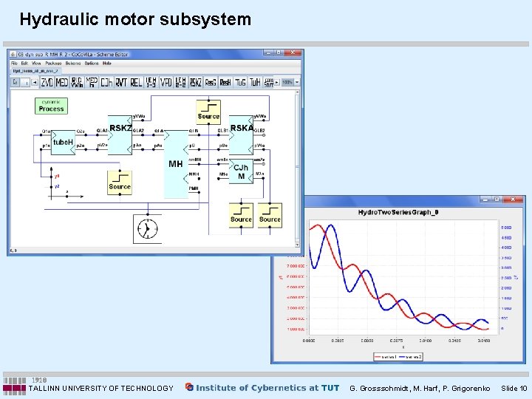The image size is (532, 399).
Task: Click the palette icon right of REL
Action: pyautogui.click(x=151, y=82)
